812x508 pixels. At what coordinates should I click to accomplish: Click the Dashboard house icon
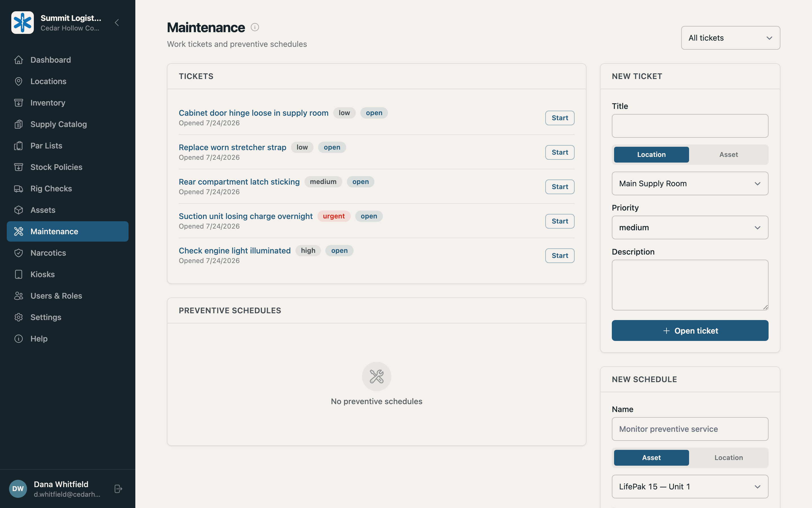pyautogui.click(x=19, y=60)
